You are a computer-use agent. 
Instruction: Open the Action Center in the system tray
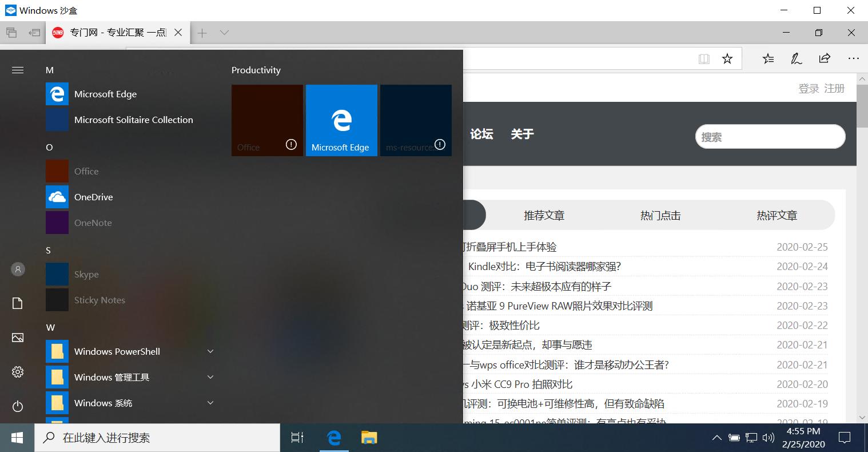[845, 437]
